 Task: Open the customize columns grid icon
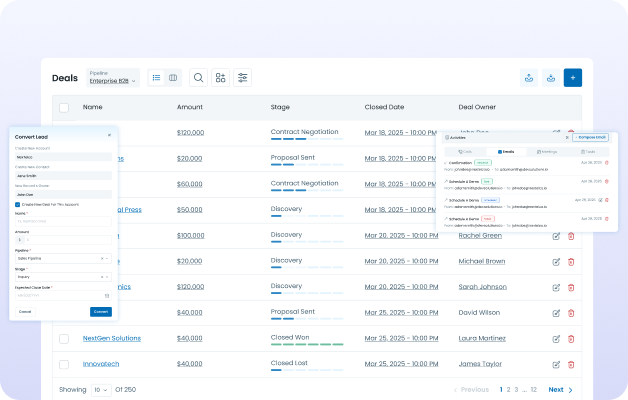point(220,78)
